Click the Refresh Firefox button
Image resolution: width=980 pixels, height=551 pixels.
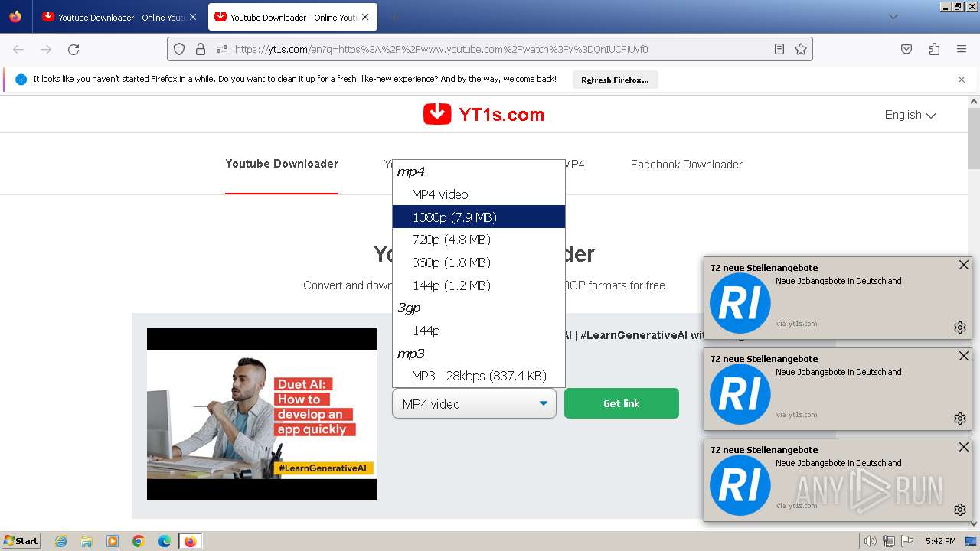tap(615, 80)
